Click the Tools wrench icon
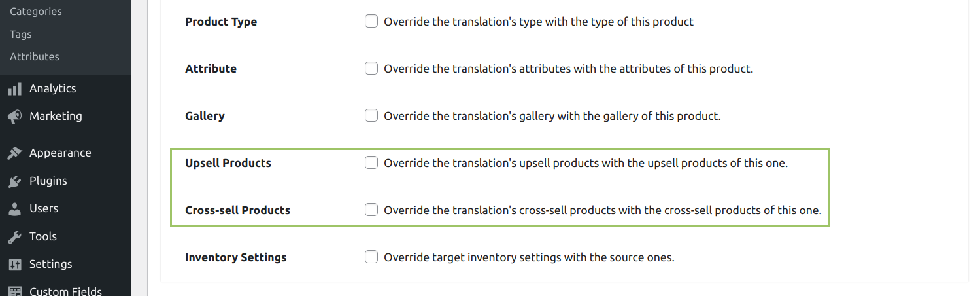The image size is (980, 296). click(14, 237)
